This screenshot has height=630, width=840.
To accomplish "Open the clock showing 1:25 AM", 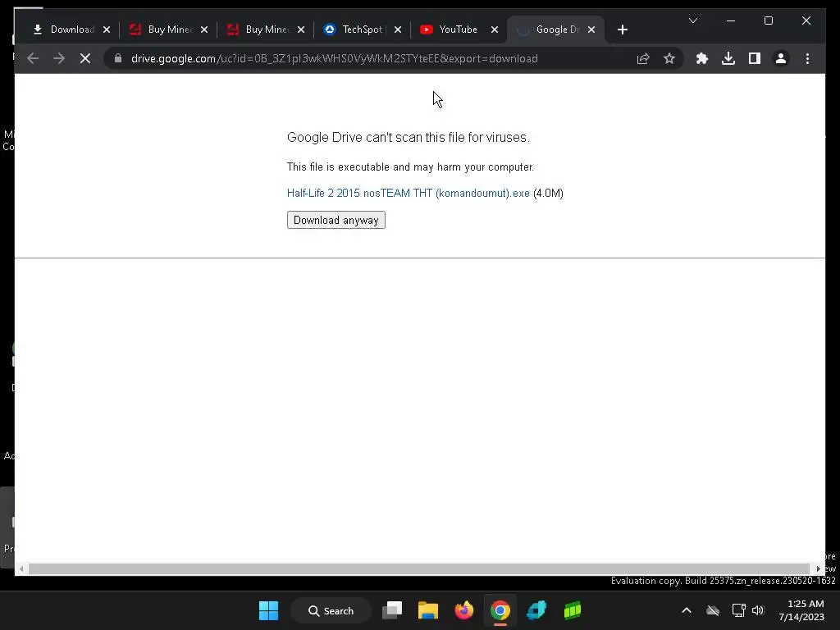I will (x=801, y=610).
